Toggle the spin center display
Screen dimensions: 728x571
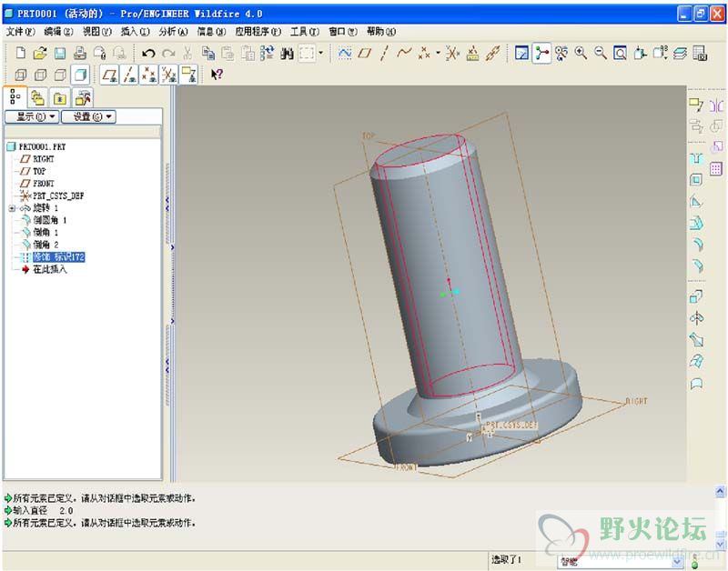click(541, 54)
